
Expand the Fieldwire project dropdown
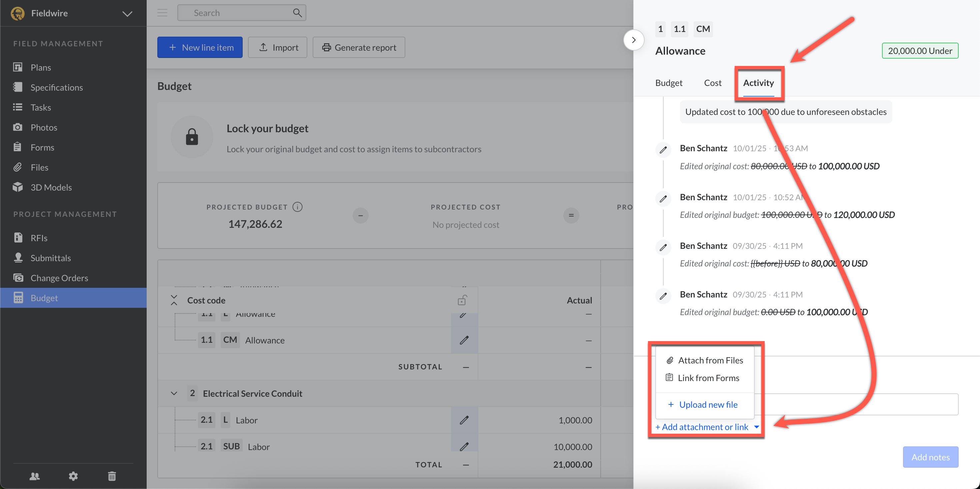pos(127,14)
